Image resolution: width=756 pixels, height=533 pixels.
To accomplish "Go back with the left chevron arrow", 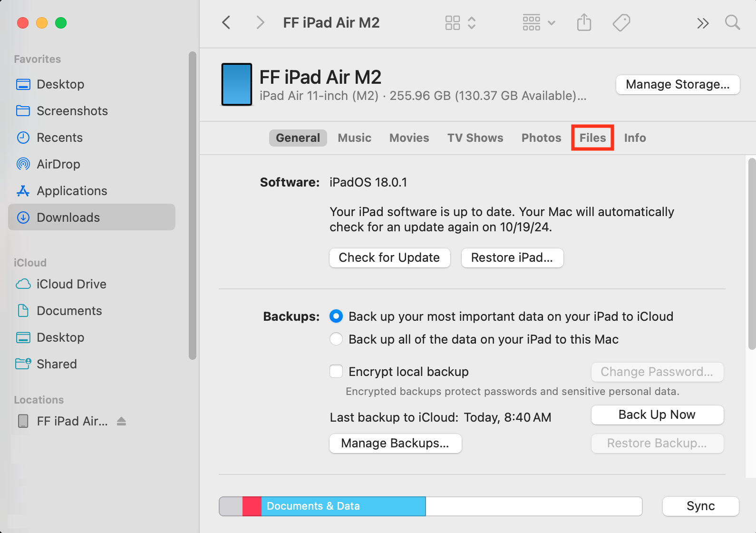I will click(x=226, y=22).
